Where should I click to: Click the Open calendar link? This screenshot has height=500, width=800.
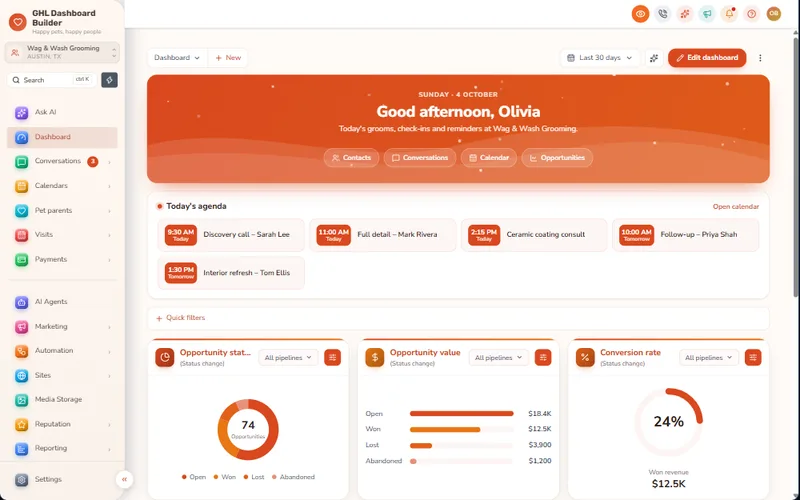tap(735, 207)
